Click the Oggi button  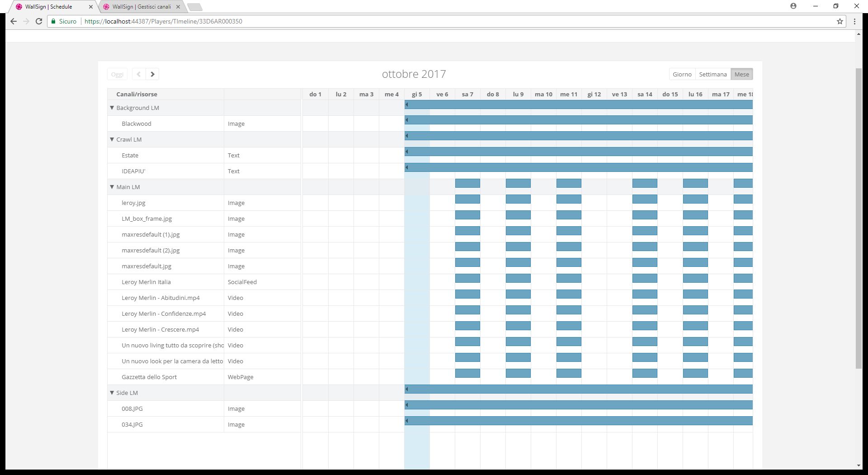117,74
